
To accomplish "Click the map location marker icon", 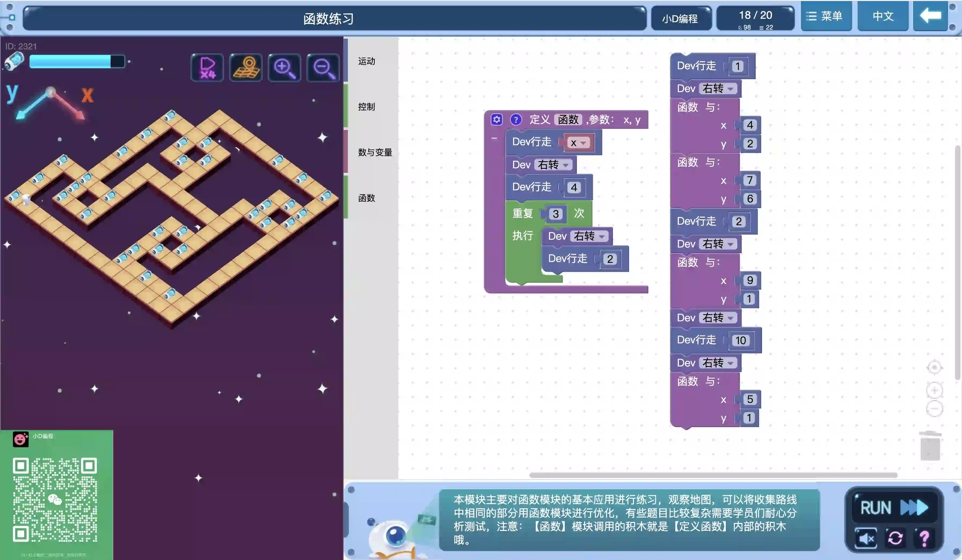I will pyautogui.click(x=246, y=68).
